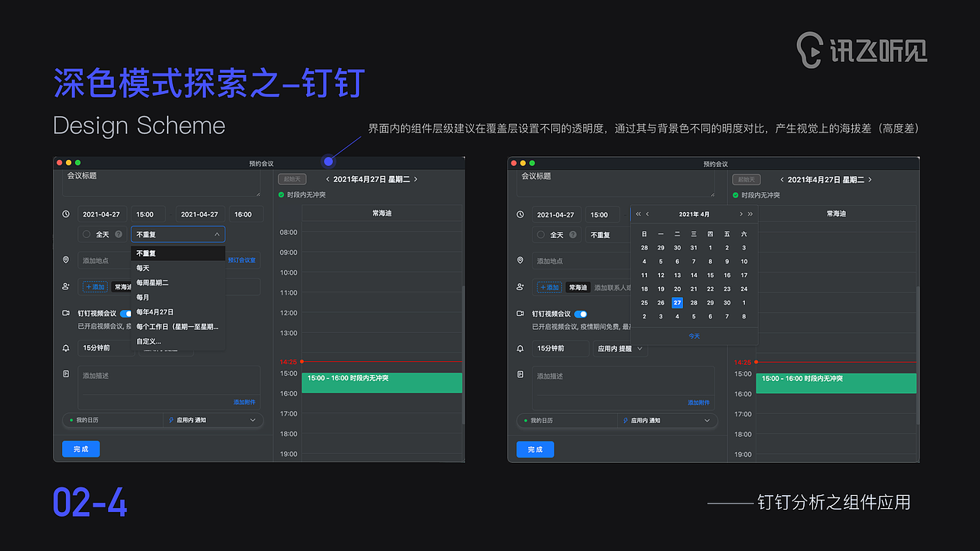This screenshot has height=551, width=980.
Task: Click the video camera icon in repeat-menu window
Action: click(x=66, y=313)
